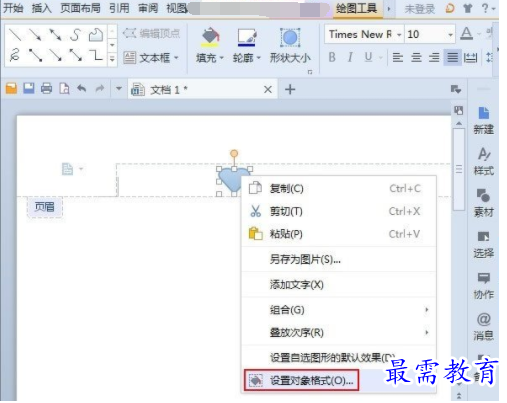Expand the shapes gallery more arrow

[112, 59]
